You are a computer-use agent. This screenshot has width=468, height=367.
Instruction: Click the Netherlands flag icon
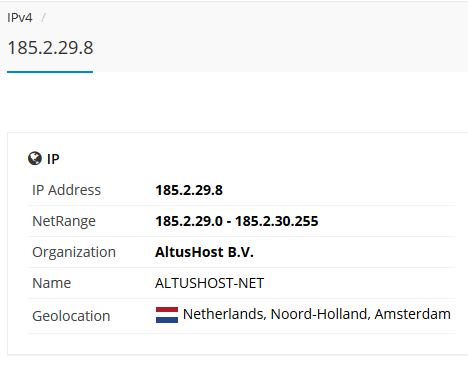[167, 315]
